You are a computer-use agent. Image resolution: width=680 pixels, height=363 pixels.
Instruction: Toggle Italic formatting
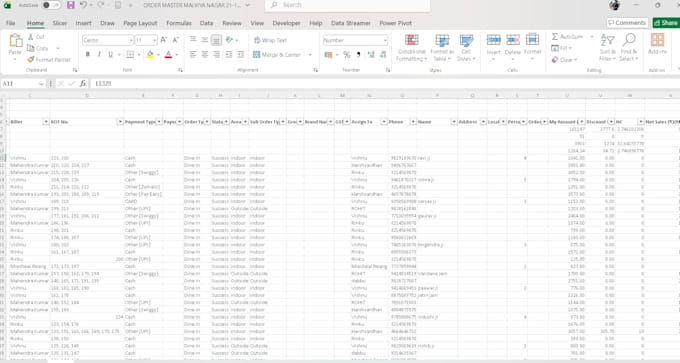click(99, 55)
